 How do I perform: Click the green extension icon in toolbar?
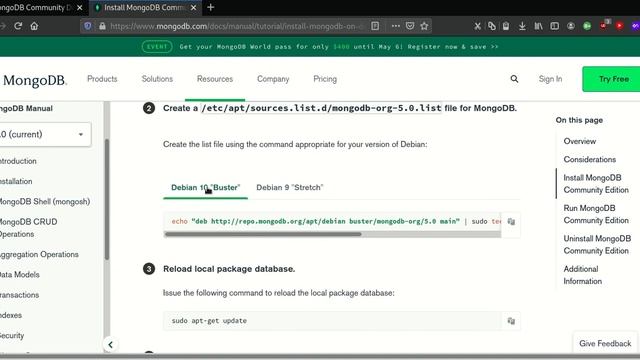(x=587, y=26)
